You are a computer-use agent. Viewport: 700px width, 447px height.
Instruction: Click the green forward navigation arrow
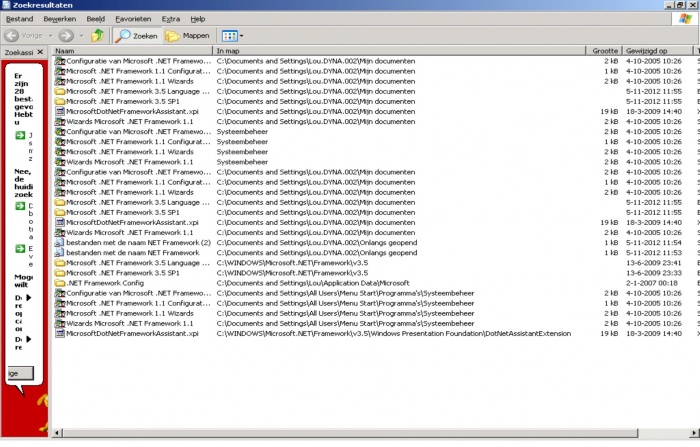(x=66, y=36)
